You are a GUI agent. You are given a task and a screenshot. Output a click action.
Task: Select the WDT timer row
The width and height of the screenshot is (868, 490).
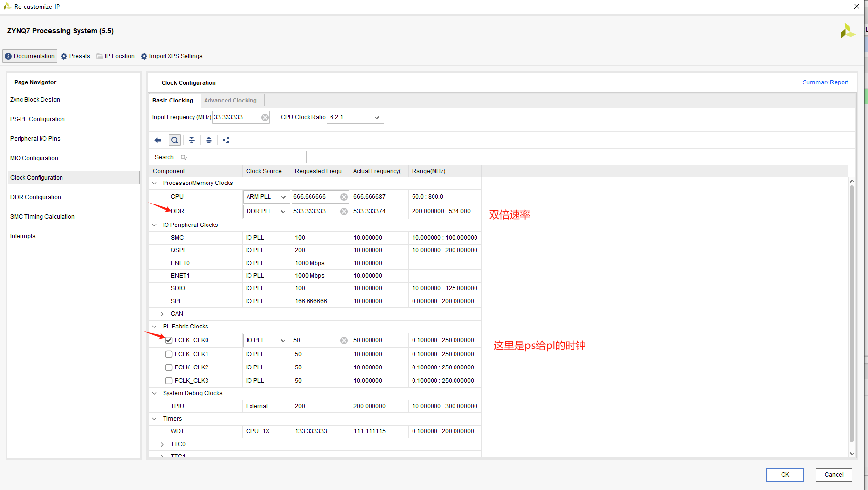[x=315, y=431]
